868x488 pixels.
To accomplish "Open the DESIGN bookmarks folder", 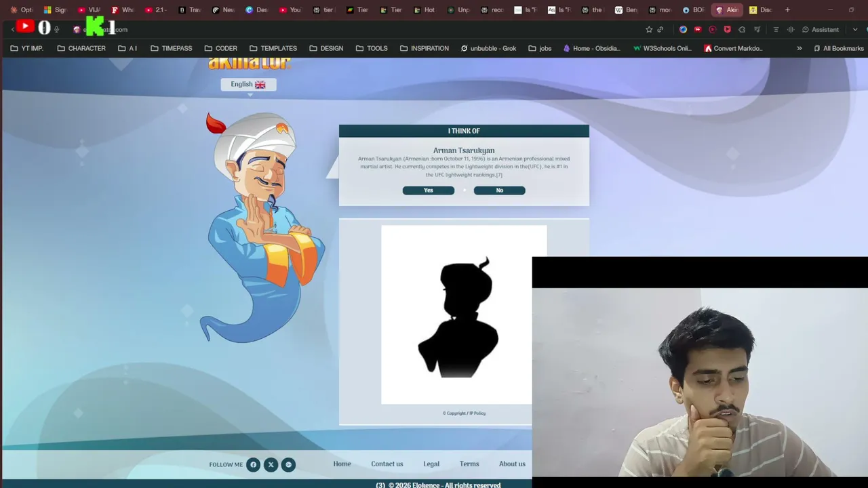I will tap(326, 48).
